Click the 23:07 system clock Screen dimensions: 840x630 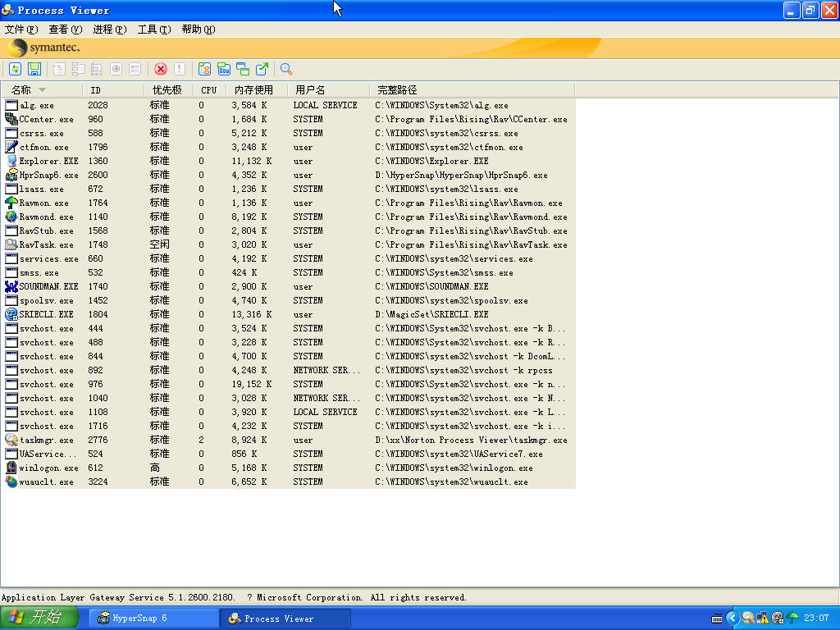[816, 619]
